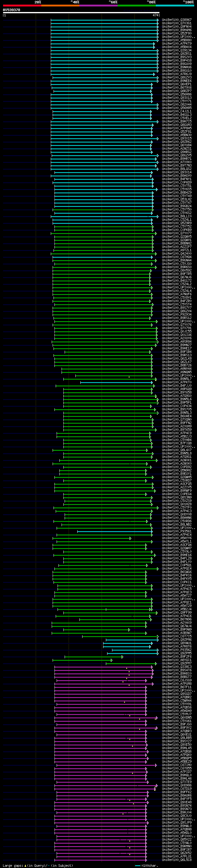Select hit label UniRef100_A5ADA9

pyautogui.click(x=177, y=711)
